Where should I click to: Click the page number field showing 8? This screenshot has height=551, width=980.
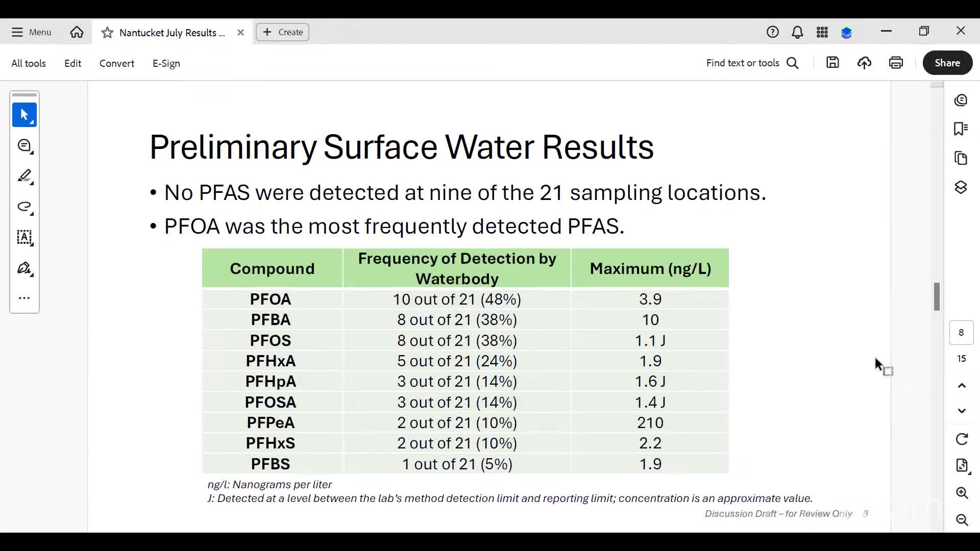pos(962,332)
